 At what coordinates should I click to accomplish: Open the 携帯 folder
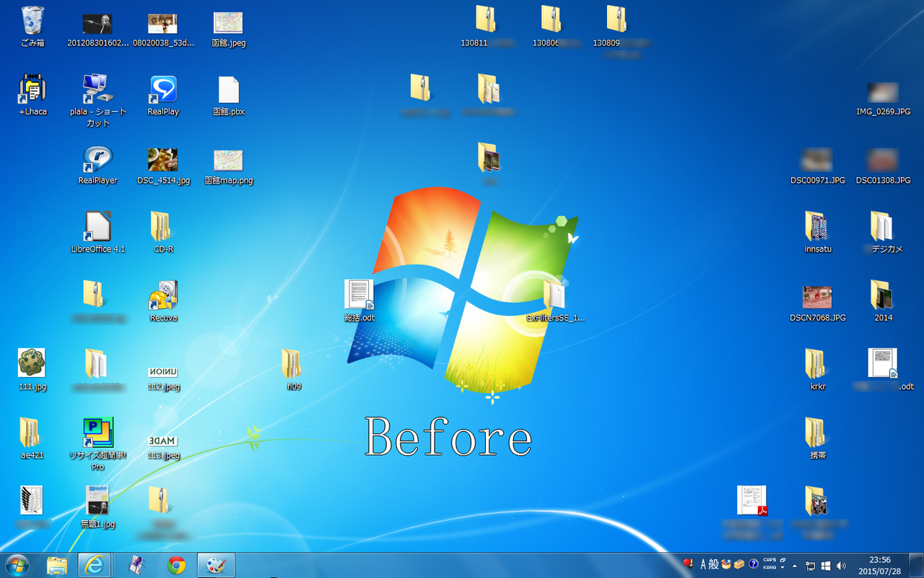tap(816, 432)
